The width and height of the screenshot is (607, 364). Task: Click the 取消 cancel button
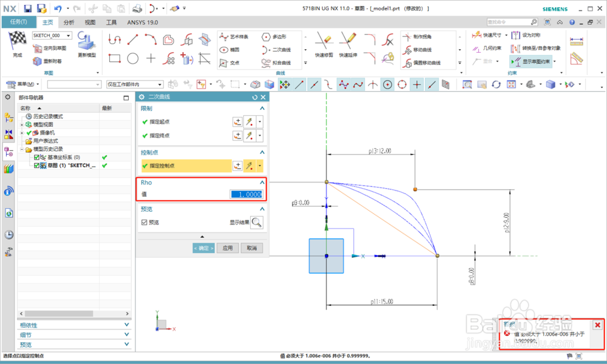pyautogui.click(x=252, y=248)
